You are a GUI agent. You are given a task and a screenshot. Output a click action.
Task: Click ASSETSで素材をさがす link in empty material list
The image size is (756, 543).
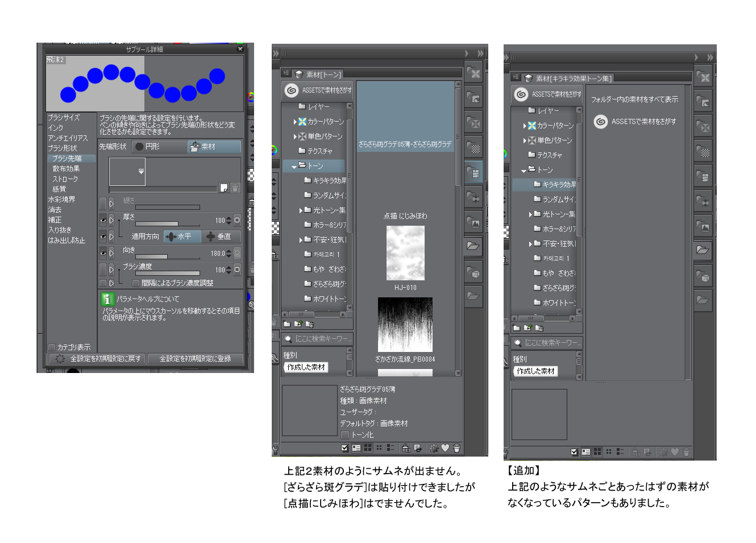point(635,121)
